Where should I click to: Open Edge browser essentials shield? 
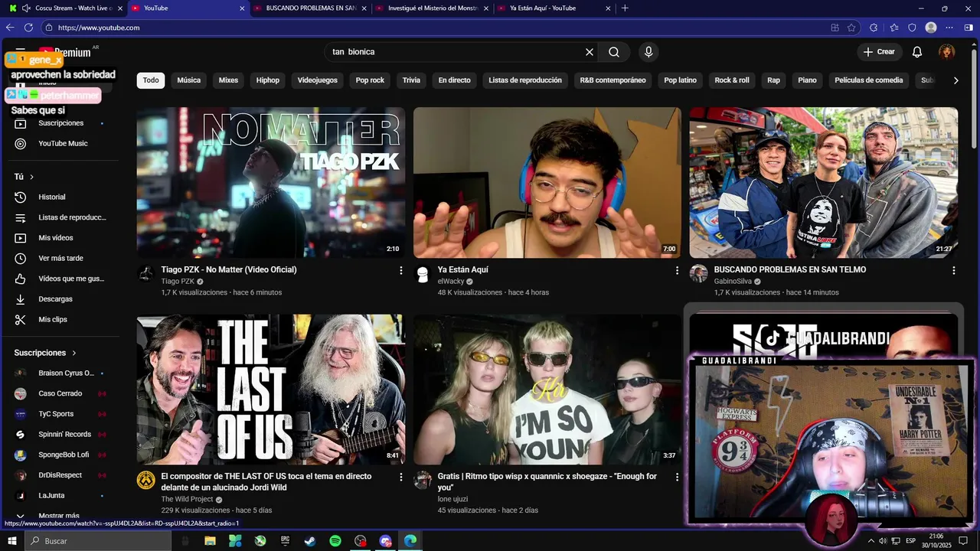tap(912, 28)
